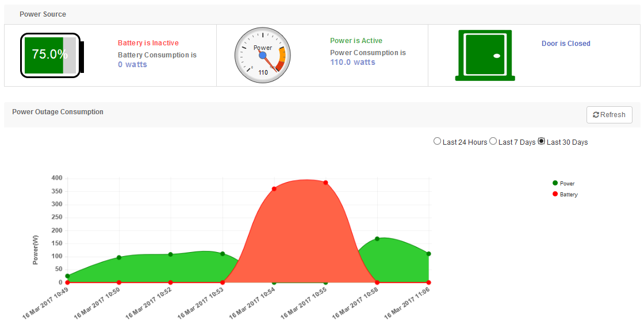Click the green Power data point at 10:53
644x329 pixels.
[x=223, y=254]
